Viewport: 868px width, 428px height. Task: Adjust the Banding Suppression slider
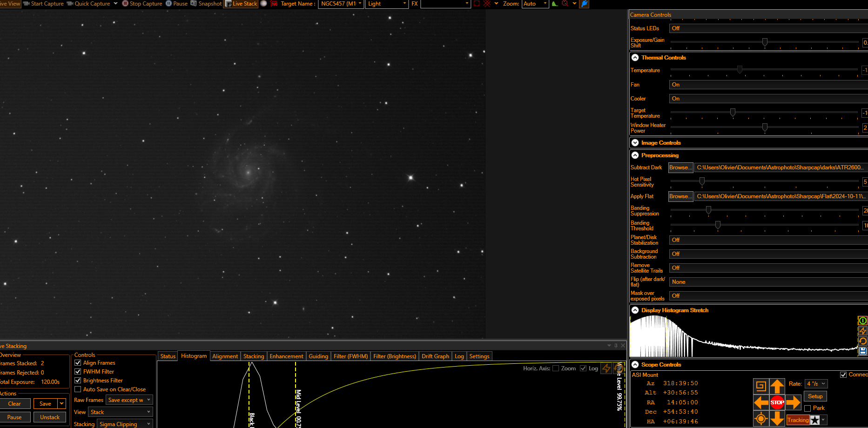[708, 210]
